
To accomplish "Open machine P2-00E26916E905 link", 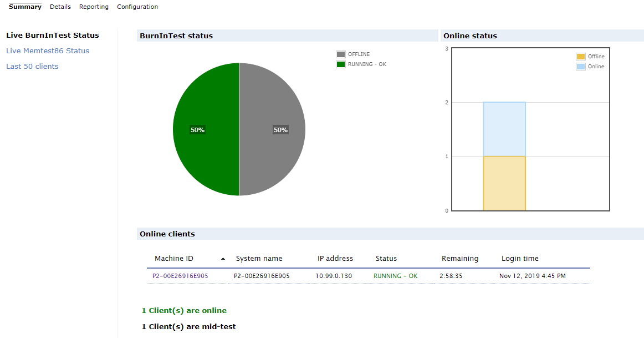I will pyautogui.click(x=180, y=276).
